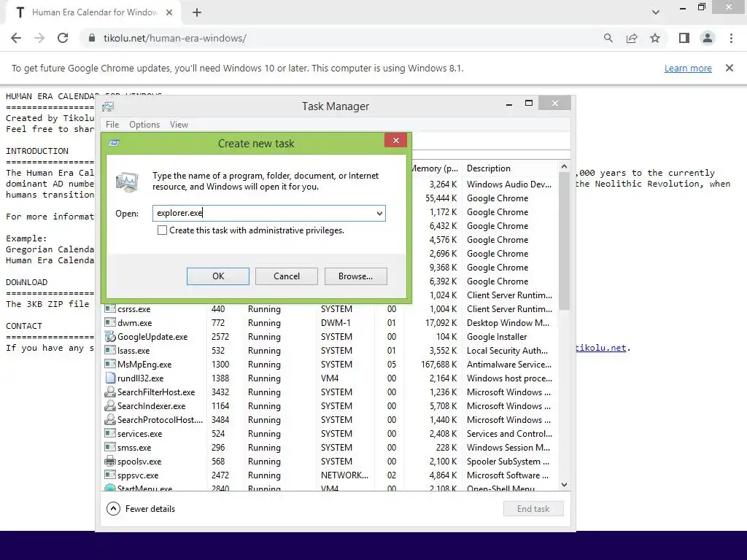Open Task Manager View menu
Viewport: 747px width, 560px height.
179,124
